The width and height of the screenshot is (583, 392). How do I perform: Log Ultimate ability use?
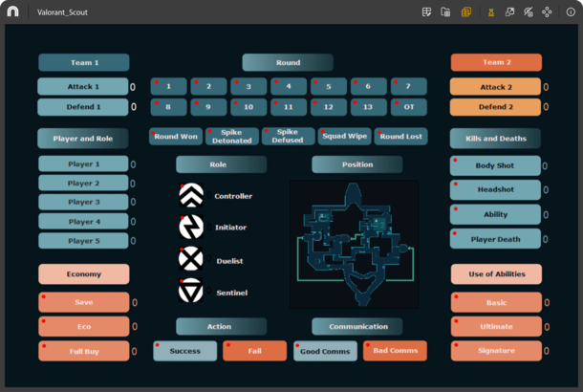pos(496,327)
